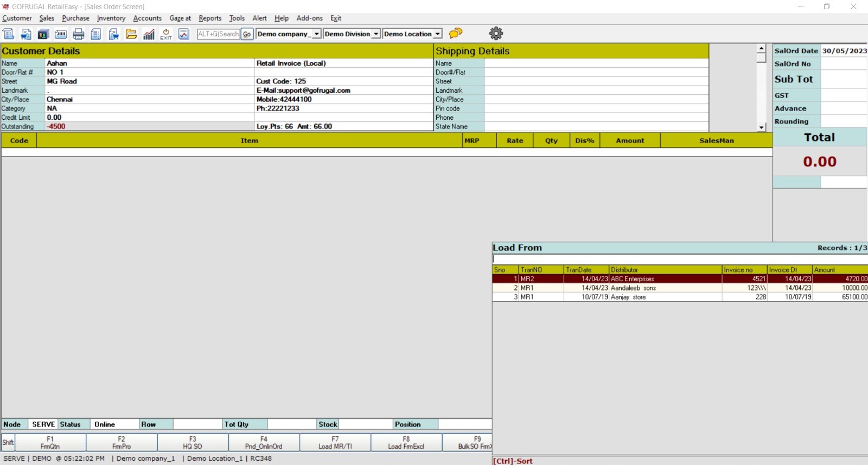Open the Sales menu
The width and height of the screenshot is (868, 465).
[x=47, y=18]
